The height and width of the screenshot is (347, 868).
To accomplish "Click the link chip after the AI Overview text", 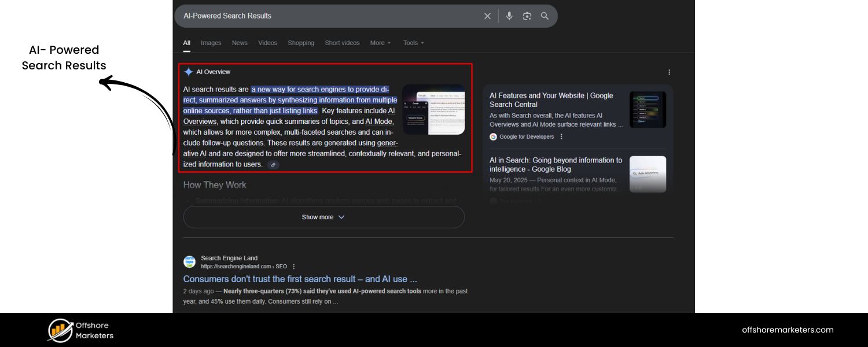I will pyautogui.click(x=273, y=165).
